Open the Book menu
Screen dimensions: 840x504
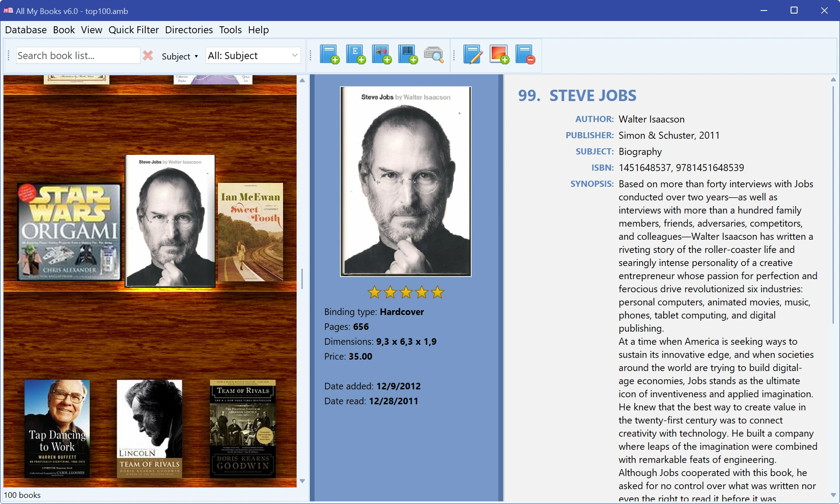click(x=64, y=30)
